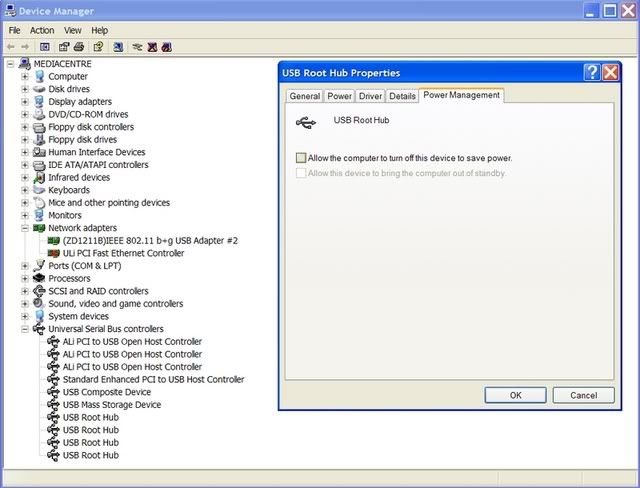The height and width of the screenshot is (488, 640).
Task: Select 'Standard Enhanced PCI to USB Host Controller'
Action: click(153, 379)
